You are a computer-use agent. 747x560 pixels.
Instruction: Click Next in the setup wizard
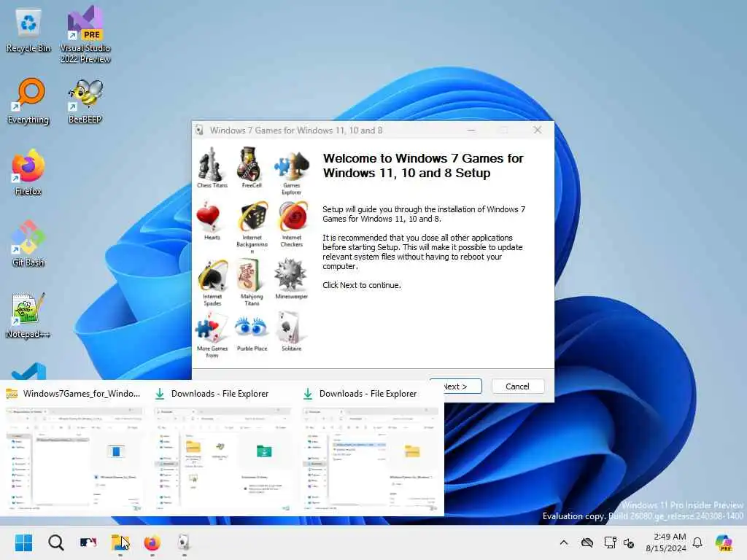point(455,386)
